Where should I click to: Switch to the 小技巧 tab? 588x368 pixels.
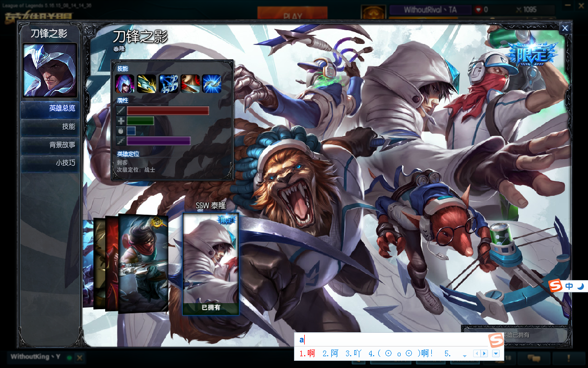[50, 163]
